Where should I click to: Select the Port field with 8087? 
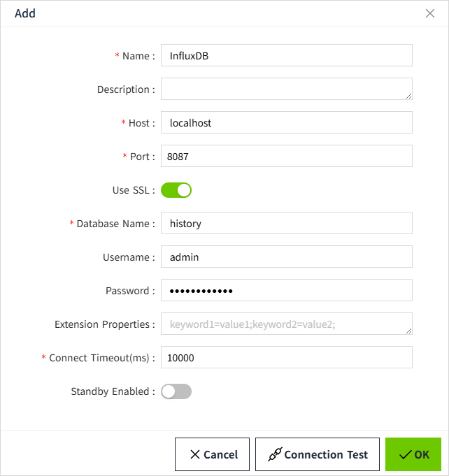click(x=286, y=157)
